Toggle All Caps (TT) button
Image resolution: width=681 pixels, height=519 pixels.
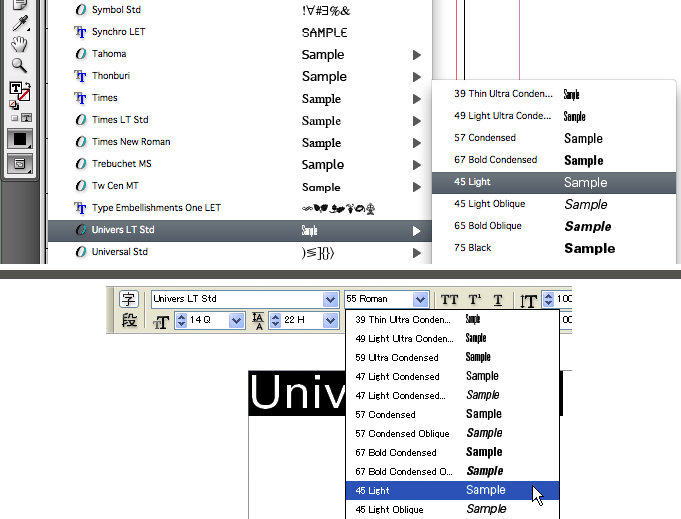[x=450, y=300]
